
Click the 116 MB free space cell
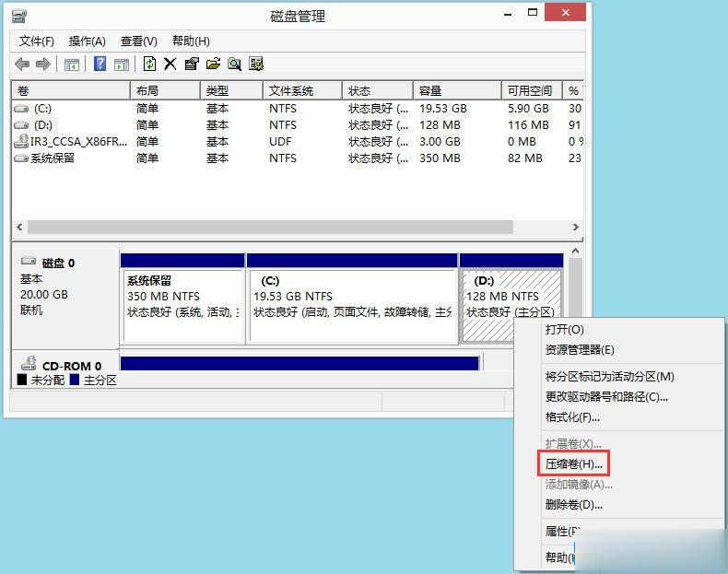click(528, 125)
